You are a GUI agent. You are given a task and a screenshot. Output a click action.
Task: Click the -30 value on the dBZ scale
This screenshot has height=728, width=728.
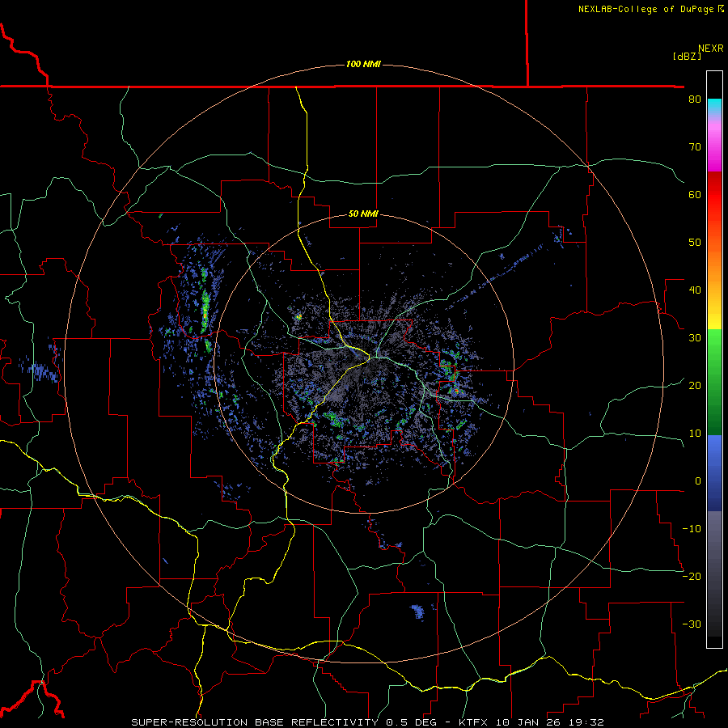(x=692, y=624)
